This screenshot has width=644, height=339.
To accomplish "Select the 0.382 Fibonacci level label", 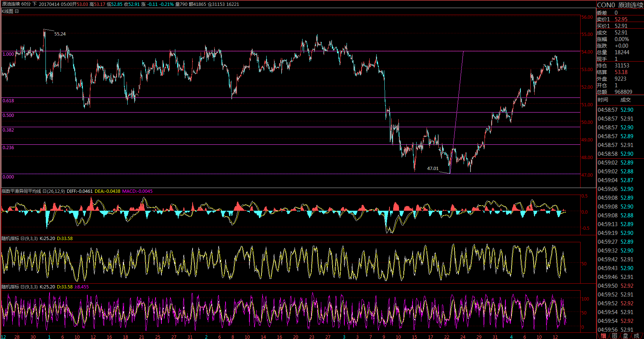I will coord(8,130).
